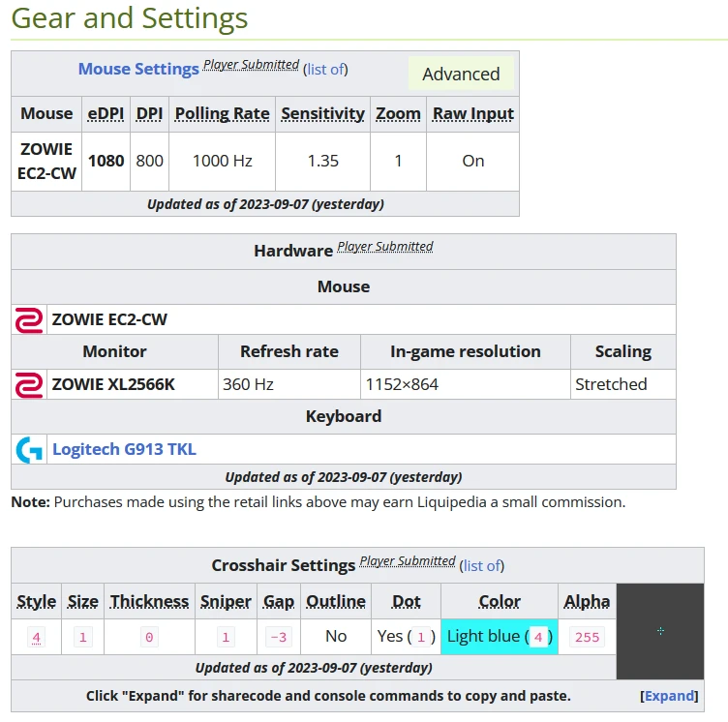Image resolution: width=728 pixels, height=722 pixels.
Task: Click the Player Submitted label beside Hardware
Action: coord(384,247)
